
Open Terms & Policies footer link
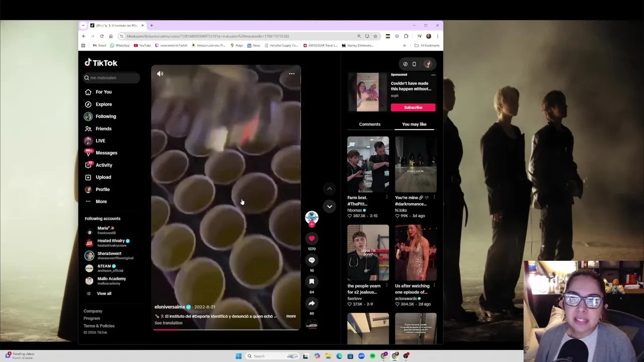(x=99, y=326)
